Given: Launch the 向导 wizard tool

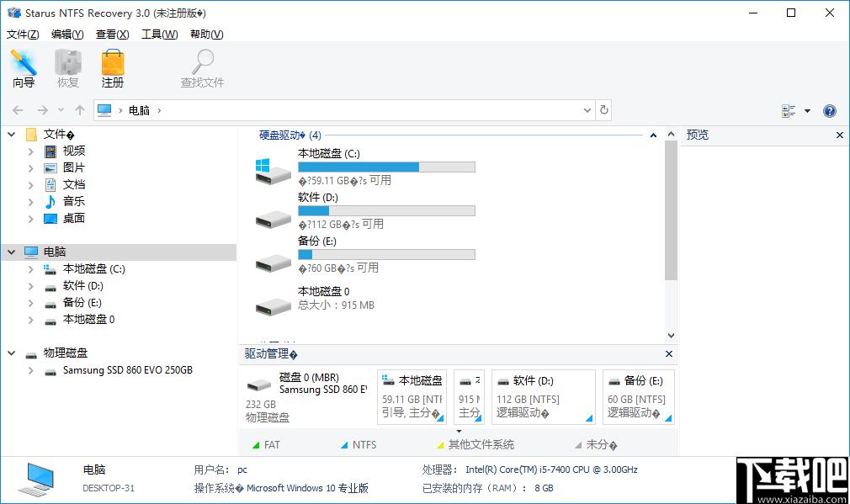Looking at the screenshot, I should pyautogui.click(x=24, y=68).
